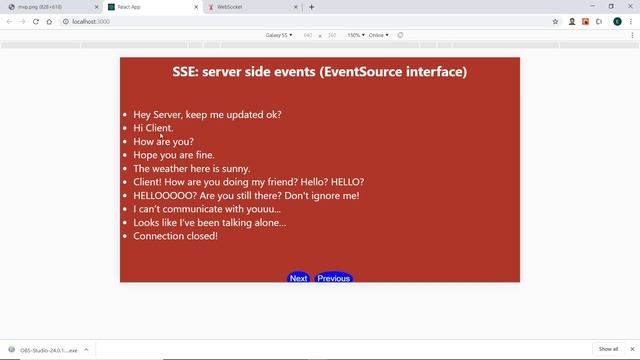Viewport: 640px width, 360px height.
Task: Go to the Next slide
Action: [298, 278]
